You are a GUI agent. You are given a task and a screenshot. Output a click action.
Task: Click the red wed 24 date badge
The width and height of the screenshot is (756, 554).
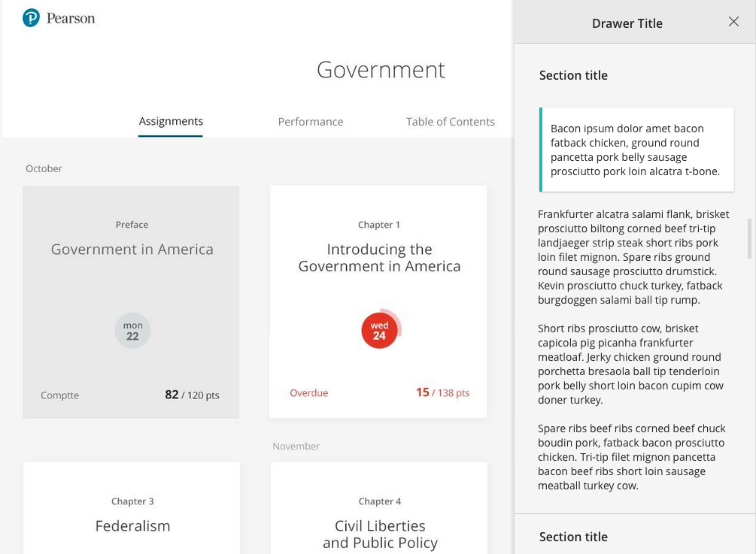(x=379, y=331)
